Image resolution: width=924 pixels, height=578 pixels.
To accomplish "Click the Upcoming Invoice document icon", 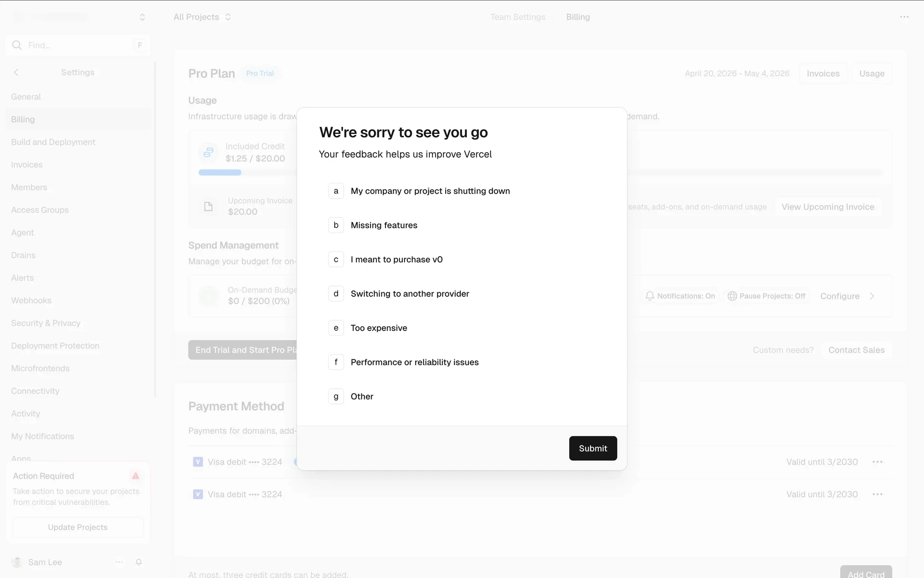I will pyautogui.click(x=208, y=207).
